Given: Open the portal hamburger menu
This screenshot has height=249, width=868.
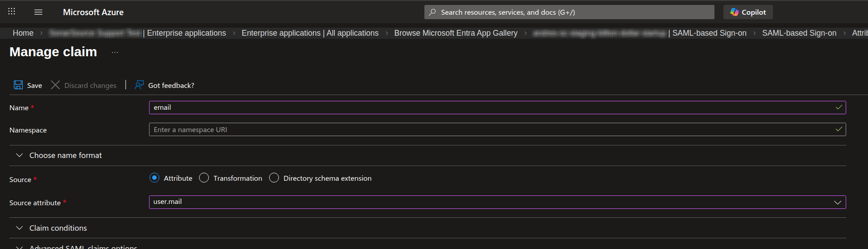Looking at the screenshot, I should [38, 12].
